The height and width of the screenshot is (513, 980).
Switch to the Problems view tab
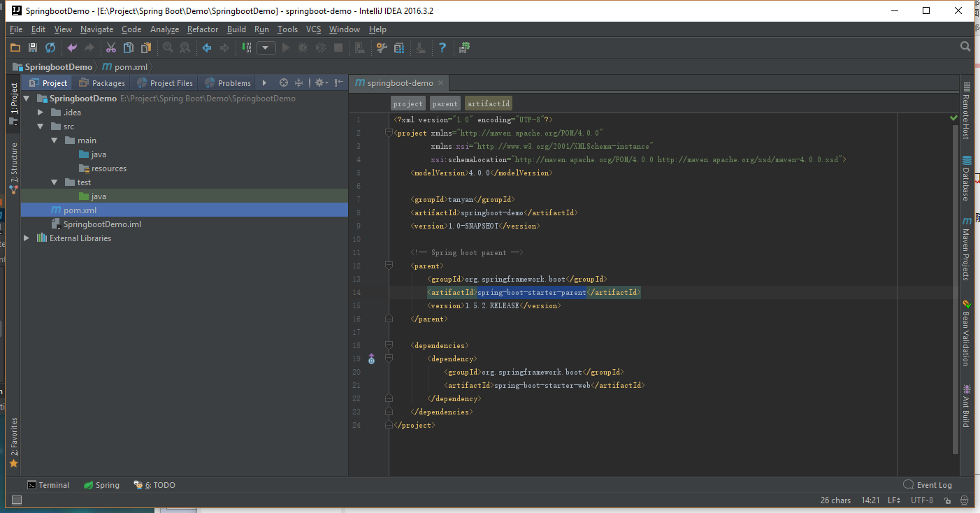coord(227,82)
